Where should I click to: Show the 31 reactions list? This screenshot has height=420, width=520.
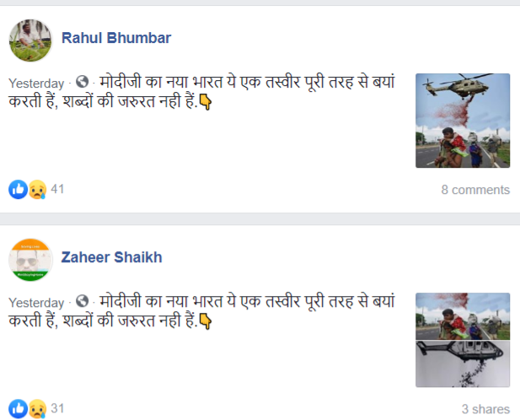click(x=57, y=408)
